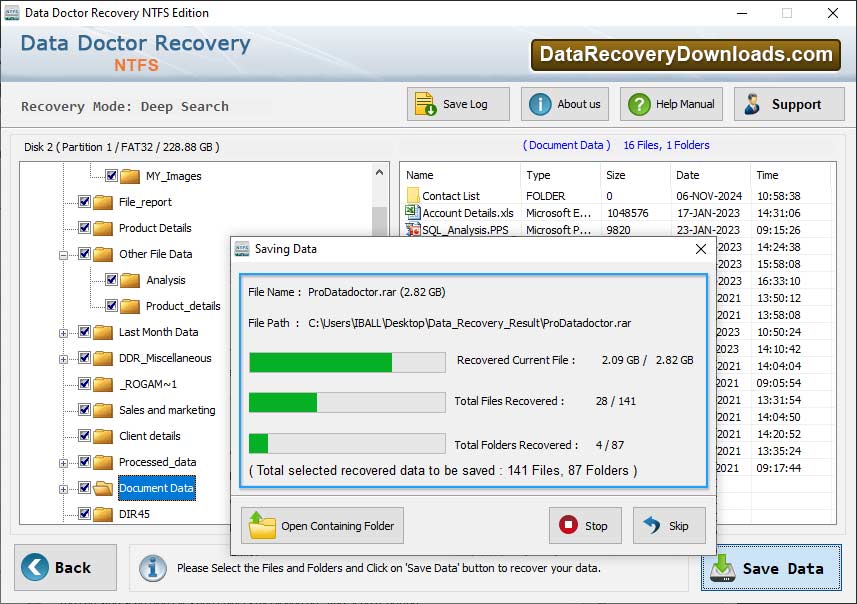857x604 pixels.
Task: Expand the DDR_Miscellaneous tree node
Action: pos(63,359)
